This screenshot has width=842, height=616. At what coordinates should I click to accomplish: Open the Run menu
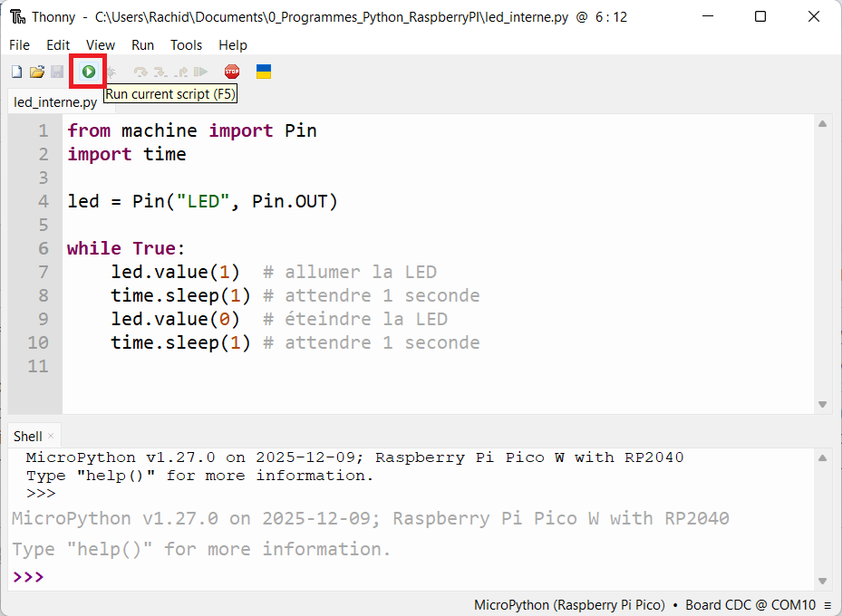coord(142,44)
